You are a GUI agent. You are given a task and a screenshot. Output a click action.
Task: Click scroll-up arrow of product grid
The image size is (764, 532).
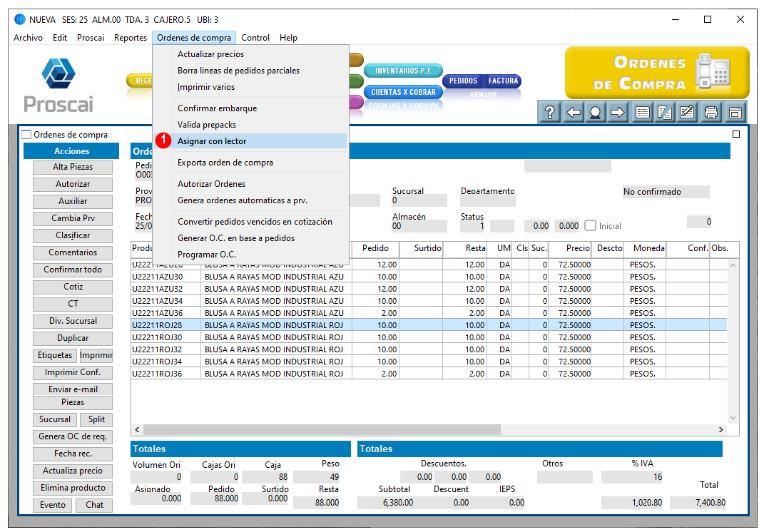[x=733, y=265]
